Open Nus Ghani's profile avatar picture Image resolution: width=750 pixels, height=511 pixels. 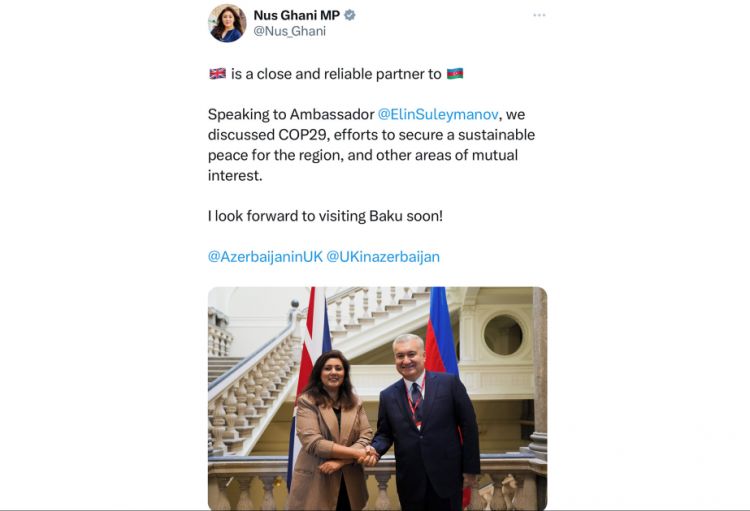click(227, 23)
